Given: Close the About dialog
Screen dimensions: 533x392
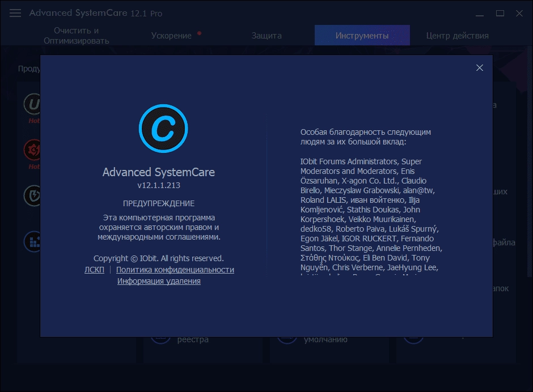Looking at the screenshot, I should [x=479, y=68].
